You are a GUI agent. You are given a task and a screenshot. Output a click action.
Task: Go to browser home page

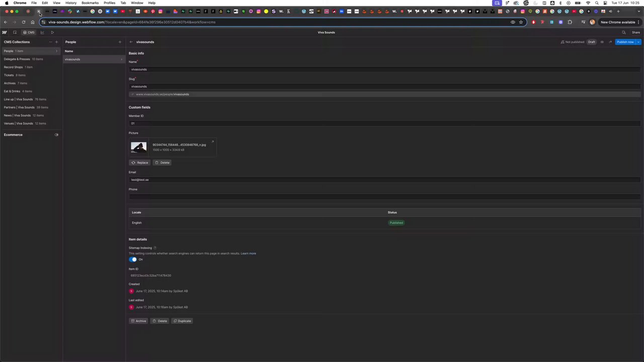coord(32,22)
